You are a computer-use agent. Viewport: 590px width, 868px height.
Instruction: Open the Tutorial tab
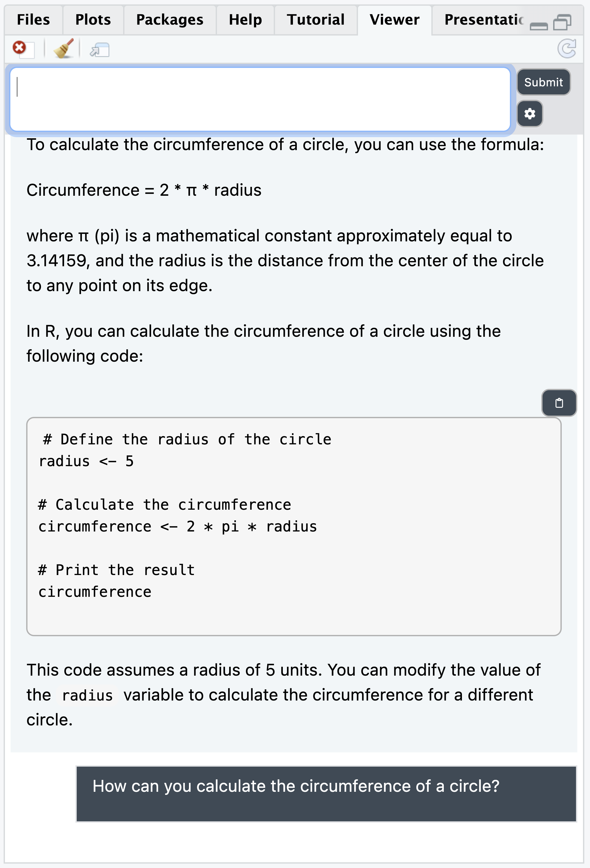pyautogui.click(x=315, y=20)
